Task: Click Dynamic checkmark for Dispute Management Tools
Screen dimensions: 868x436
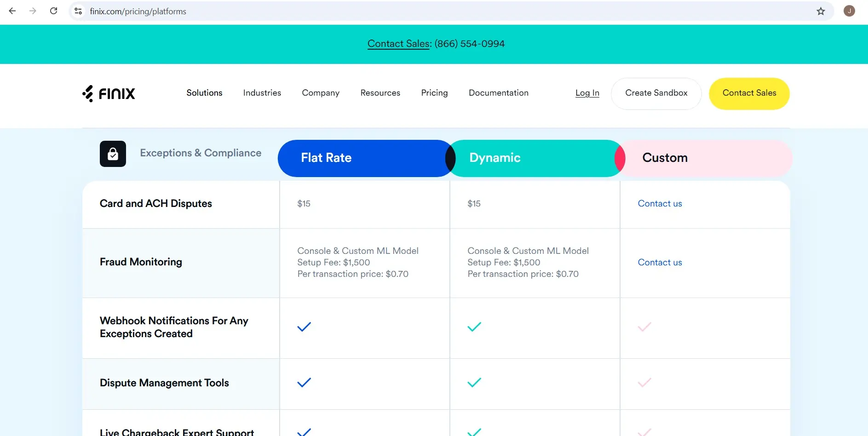Action: [x=474, y=383]
